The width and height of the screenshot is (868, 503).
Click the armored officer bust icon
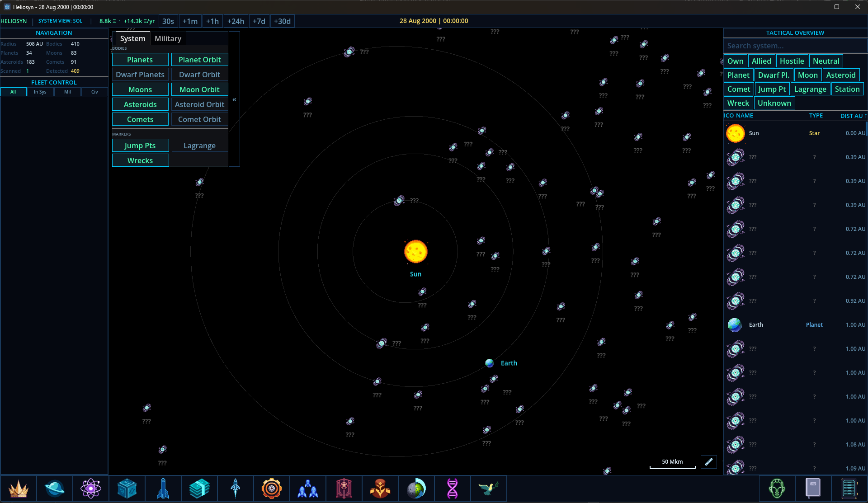click(x=380, y=489)
